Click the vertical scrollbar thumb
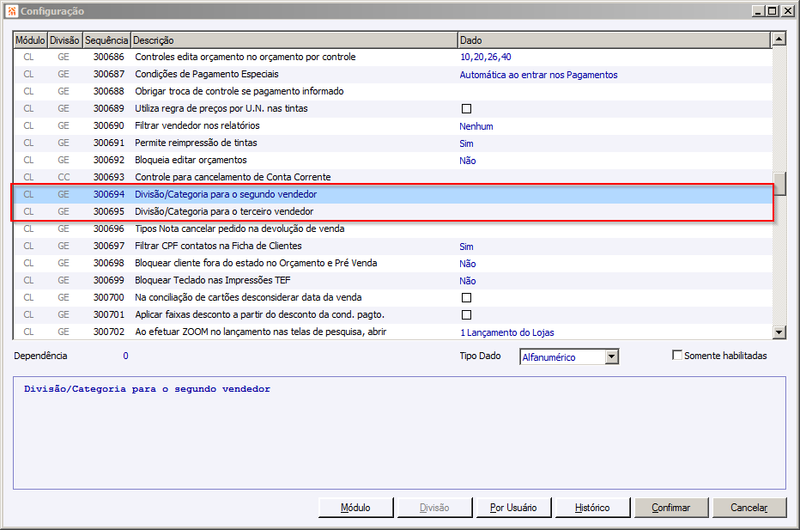This screenshot has height=530, width=800. (779, 184)
